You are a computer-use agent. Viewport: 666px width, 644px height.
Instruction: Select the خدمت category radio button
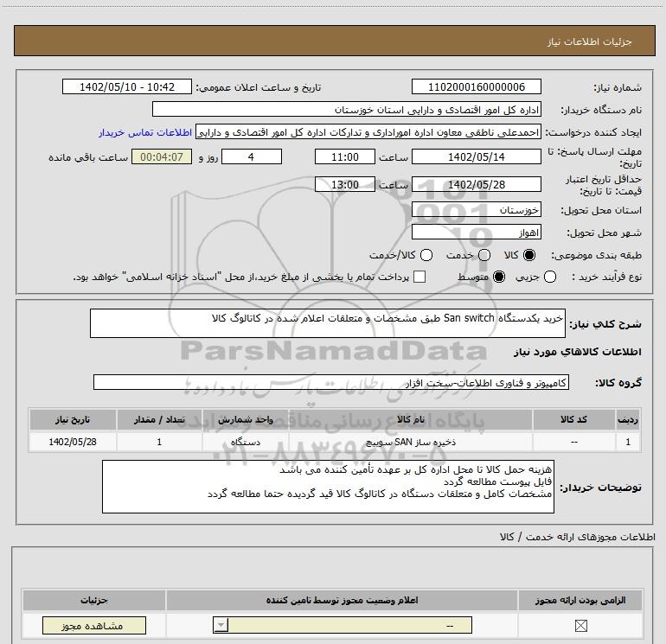484,255
